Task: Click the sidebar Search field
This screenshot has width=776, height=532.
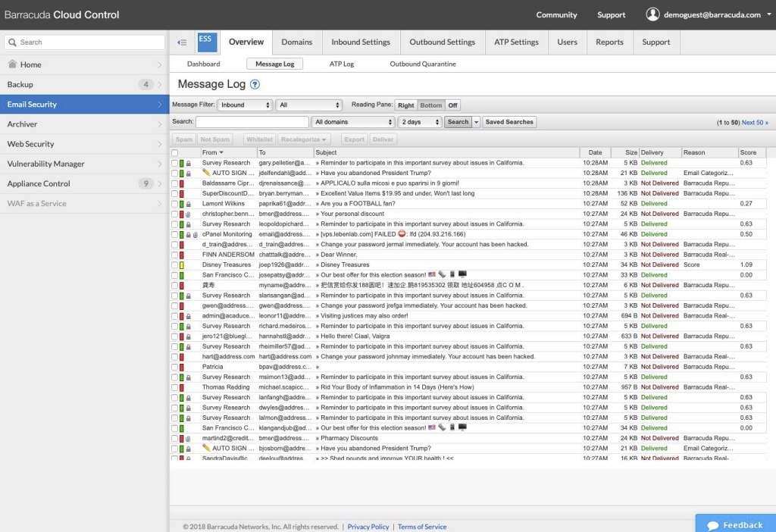Action: coord(85,42)
